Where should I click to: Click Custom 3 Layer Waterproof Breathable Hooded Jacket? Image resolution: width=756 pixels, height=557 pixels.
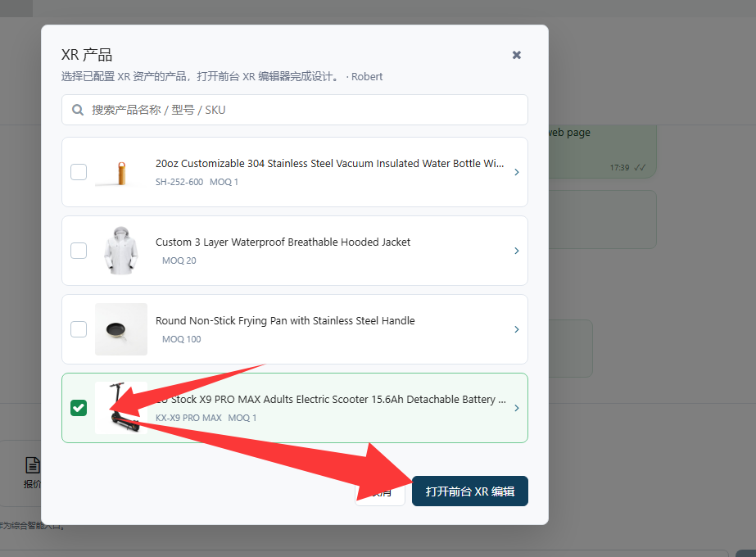[283, 242]
